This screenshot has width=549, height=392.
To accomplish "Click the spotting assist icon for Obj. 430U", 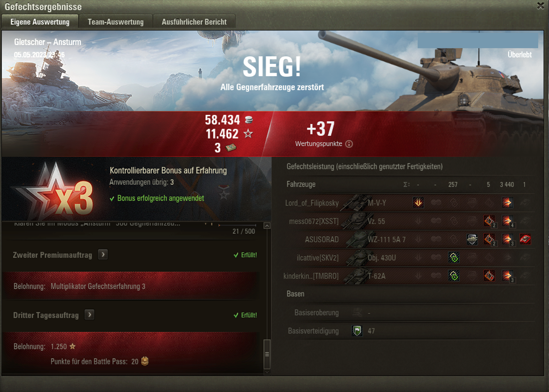I will [x=454, y=258].
